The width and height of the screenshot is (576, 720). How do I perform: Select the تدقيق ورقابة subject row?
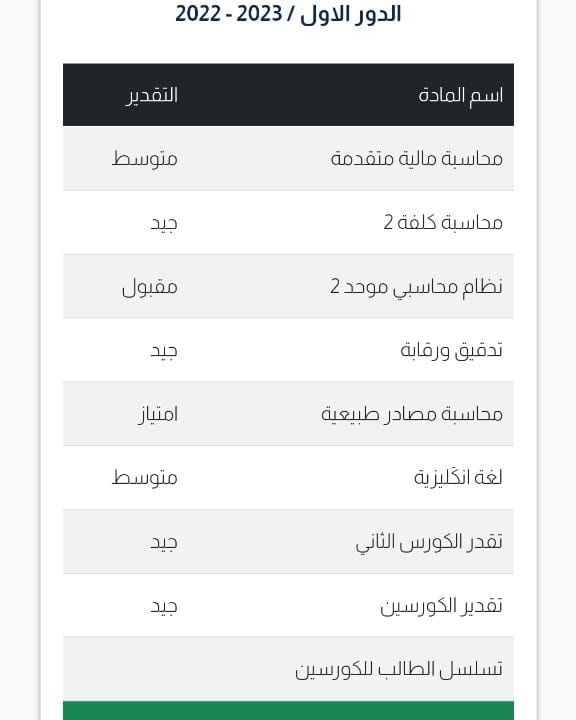click(288, 350)
